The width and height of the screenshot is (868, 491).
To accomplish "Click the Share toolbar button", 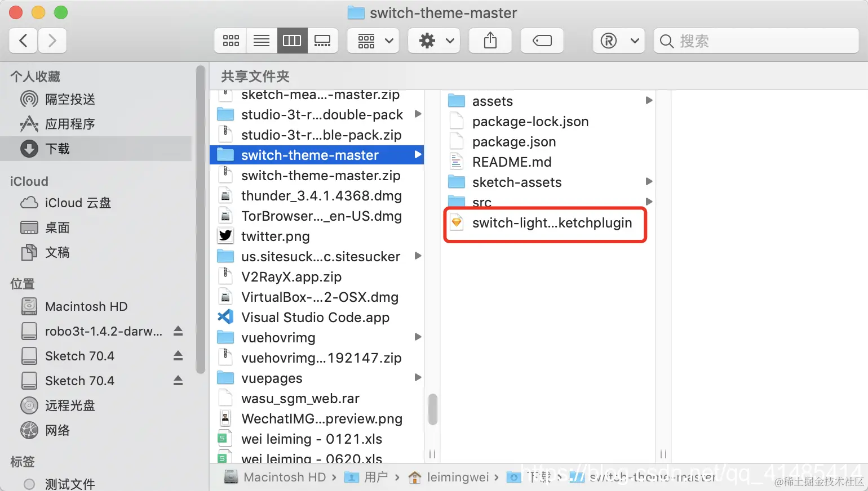I will pyautogui.click(x=490, y=41).
